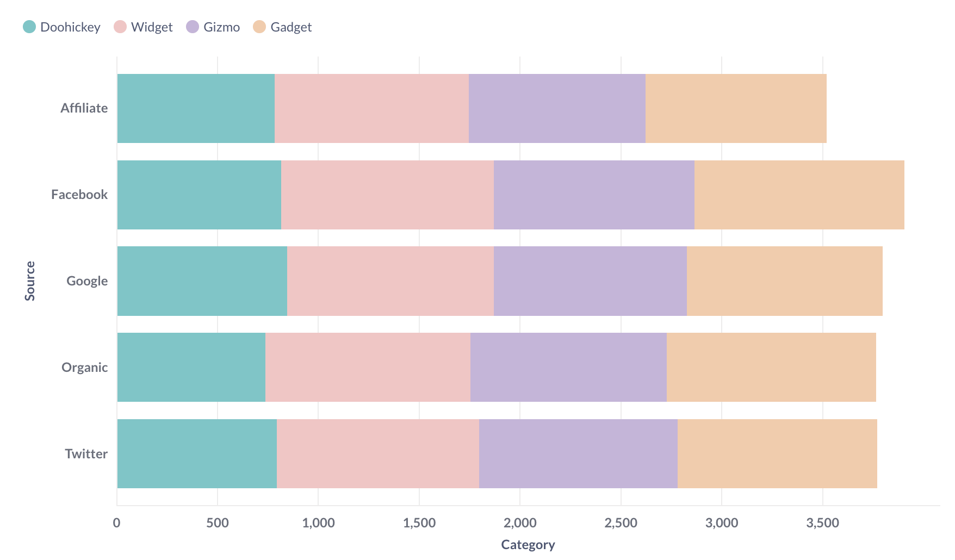Toggle the Gadget series legend label
This screenshot has height=560, width=955.
[x=291, y=27]
